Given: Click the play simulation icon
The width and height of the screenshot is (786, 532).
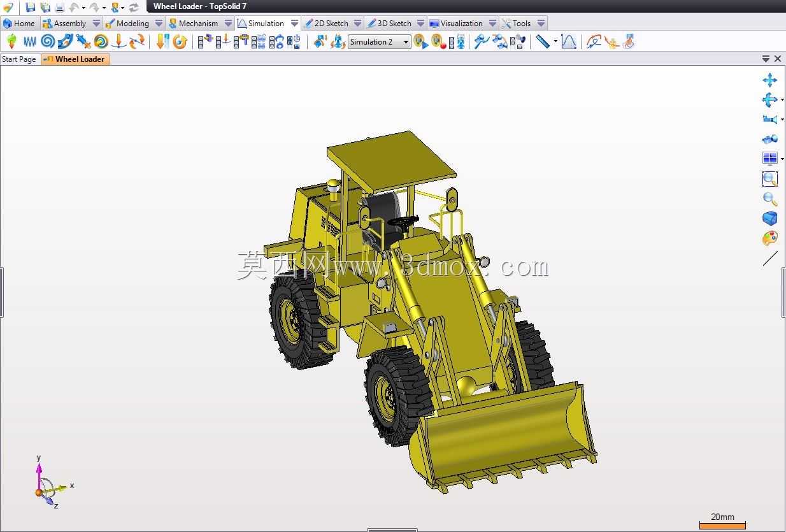Looking at the screenshot, I should [x=421, y=42].
